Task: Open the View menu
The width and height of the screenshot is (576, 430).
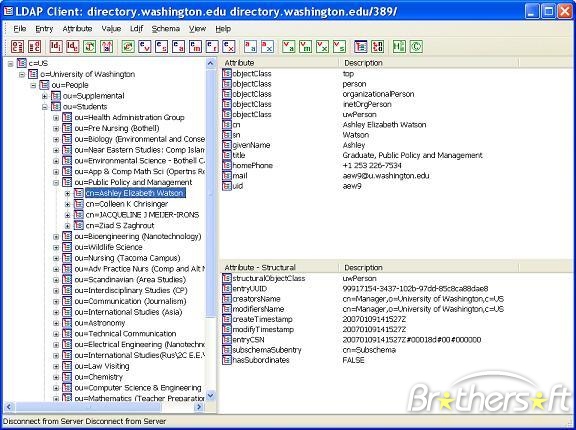Action: pos(197,29)
